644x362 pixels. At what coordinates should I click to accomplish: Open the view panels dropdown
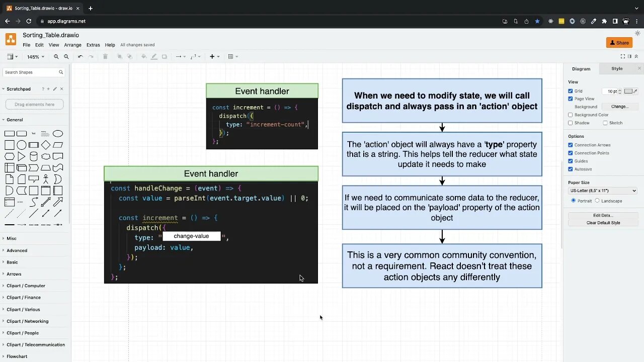tap(13, 57)
